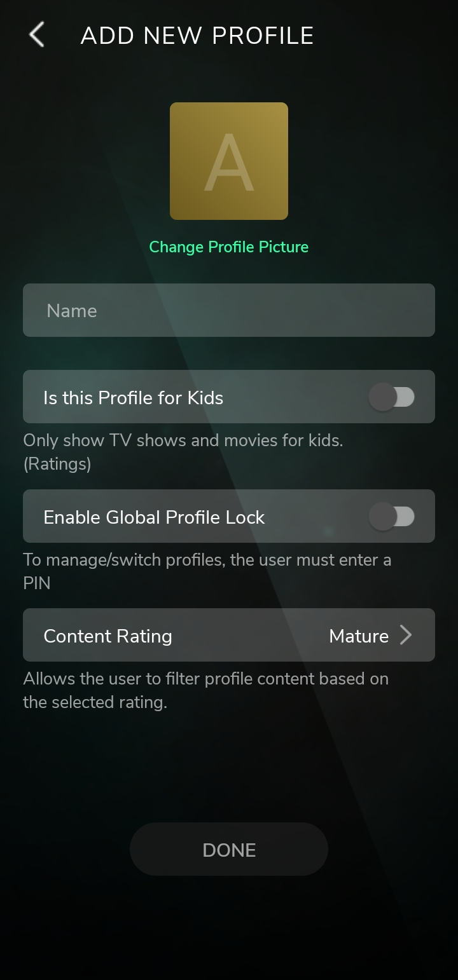Click the Name placeholder text
Viewport: 458px width, 980px height.
coord(72,310)
